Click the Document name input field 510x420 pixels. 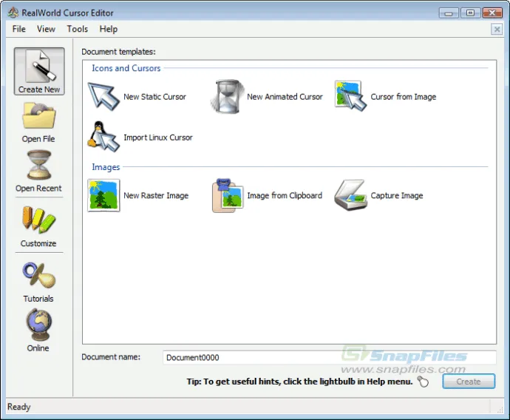click(329, 358)
